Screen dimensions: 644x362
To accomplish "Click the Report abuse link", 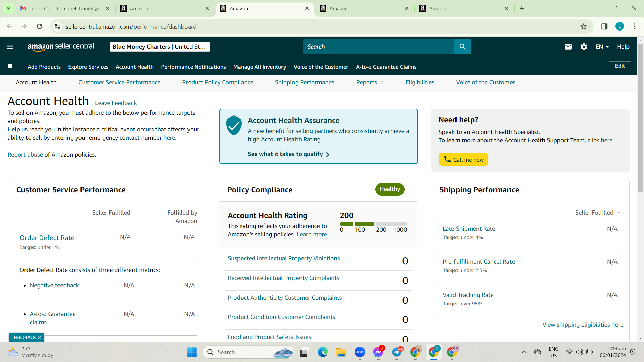I will pos(25,155).
